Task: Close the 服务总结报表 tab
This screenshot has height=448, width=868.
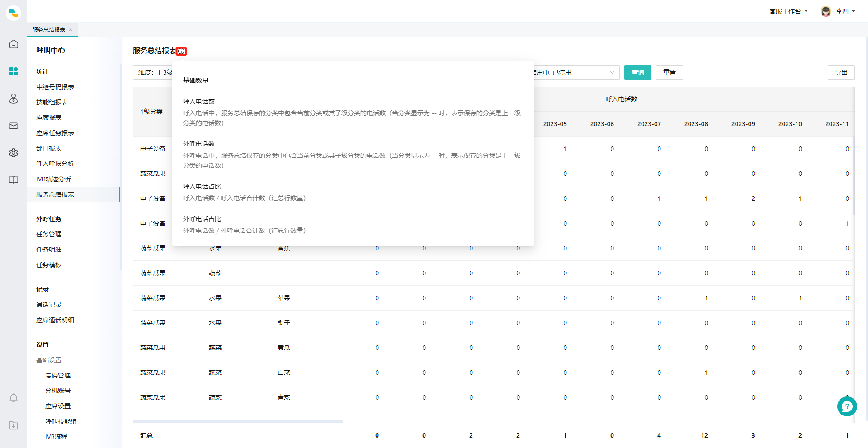Action: tap(71, 29)
